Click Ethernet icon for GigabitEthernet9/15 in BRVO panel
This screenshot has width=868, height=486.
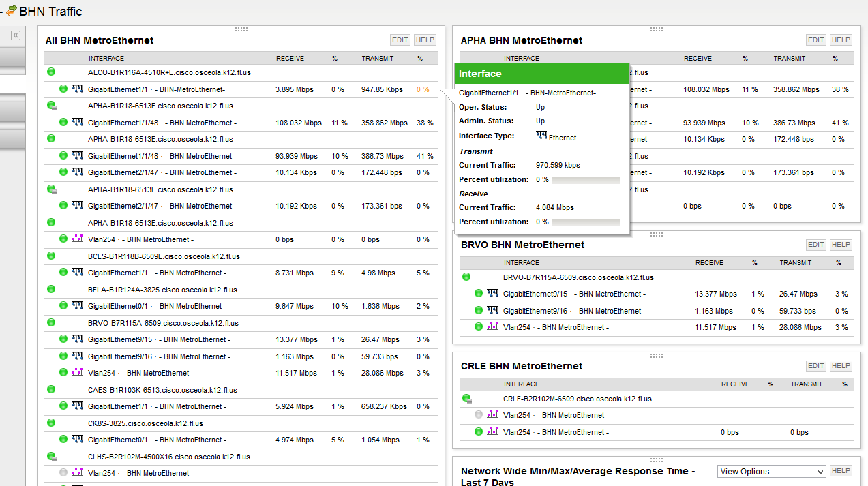(492, 294)
